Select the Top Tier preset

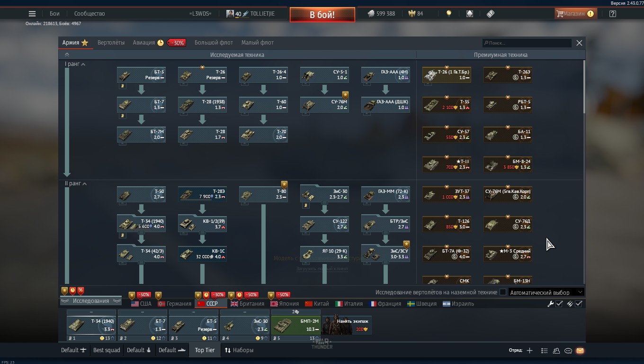[205, 350]
